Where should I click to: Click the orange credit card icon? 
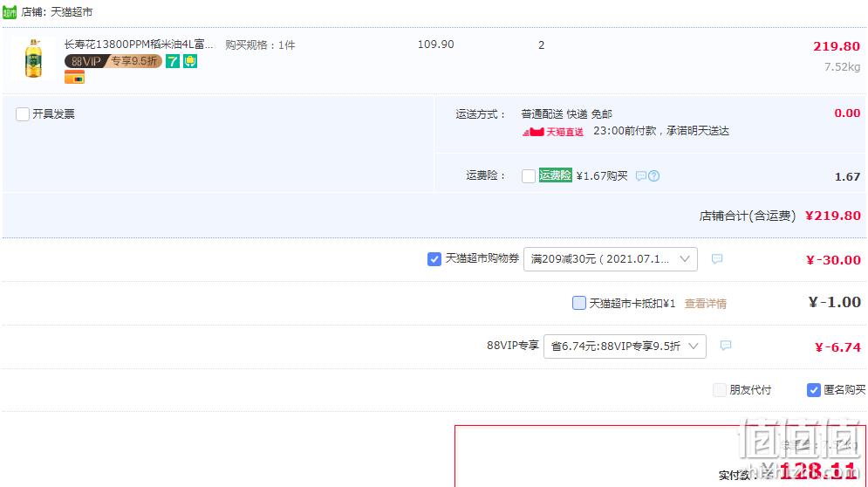coord(74,77)
